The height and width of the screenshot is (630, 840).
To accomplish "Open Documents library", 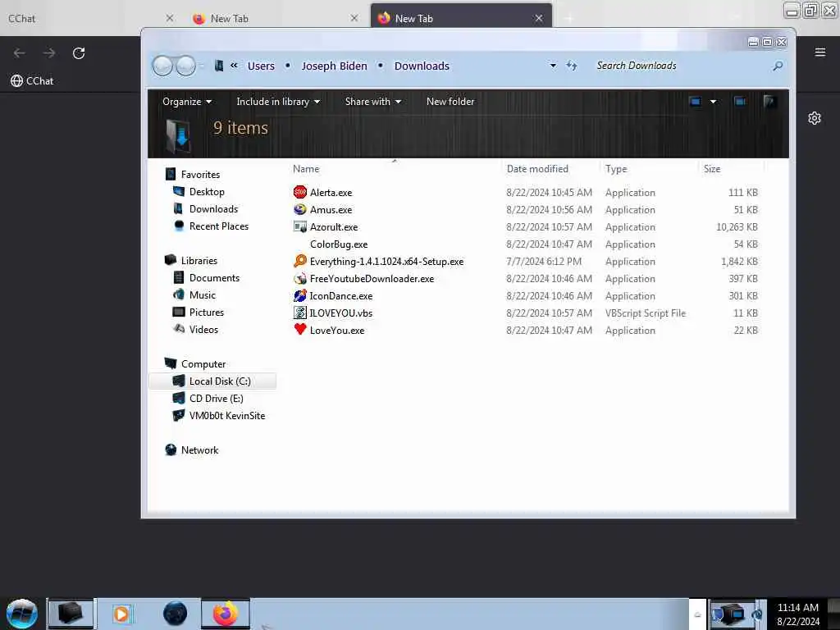I will (214, 277).
